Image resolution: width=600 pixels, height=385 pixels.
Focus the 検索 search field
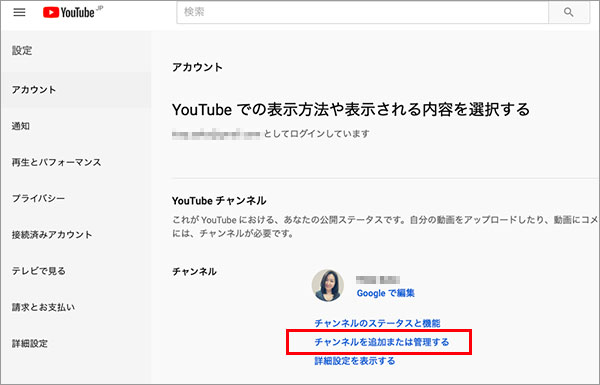click(362, 12)
